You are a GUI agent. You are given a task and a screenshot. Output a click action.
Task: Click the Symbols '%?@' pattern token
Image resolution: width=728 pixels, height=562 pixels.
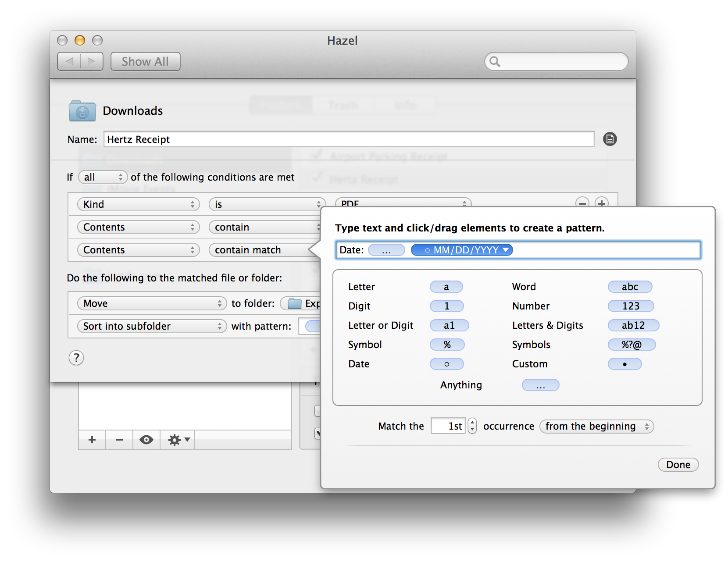pyautogui.click(x=632, y=345)
